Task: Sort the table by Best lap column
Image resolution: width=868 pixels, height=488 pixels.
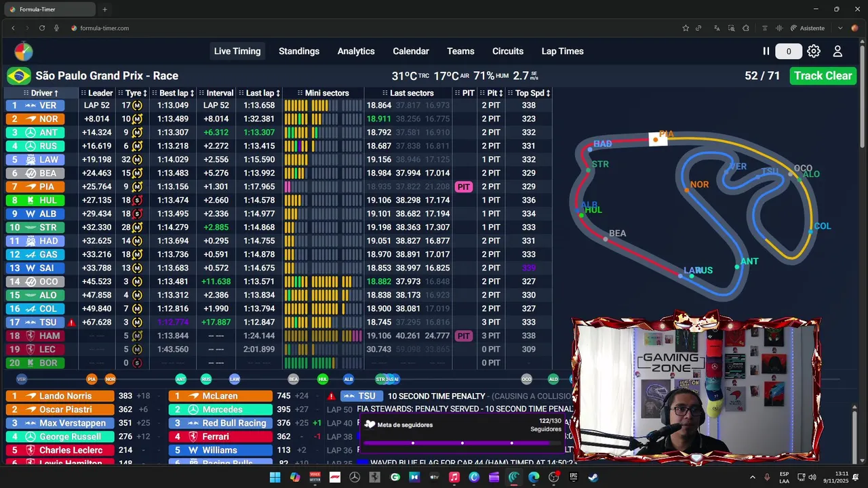Action: (173, 93)
